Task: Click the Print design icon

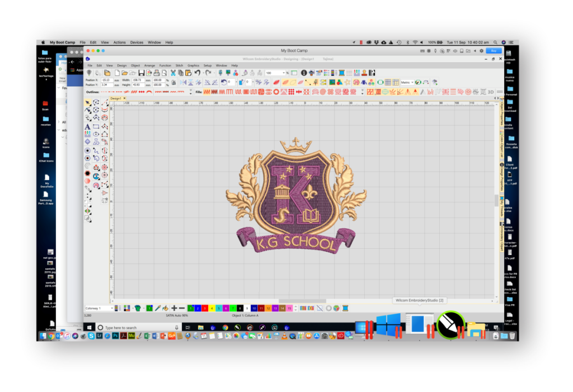Action: [157, 73]
